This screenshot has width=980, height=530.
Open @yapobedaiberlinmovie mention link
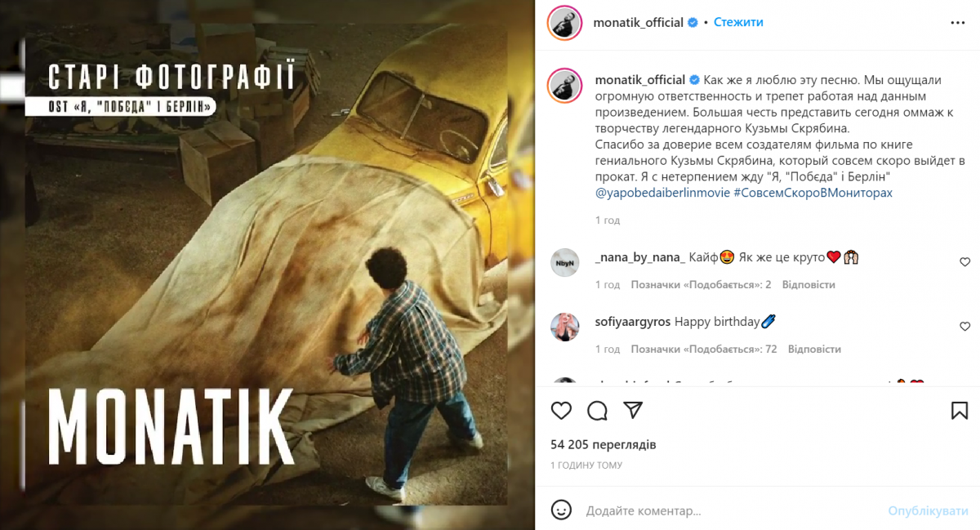tap(662, 193)
